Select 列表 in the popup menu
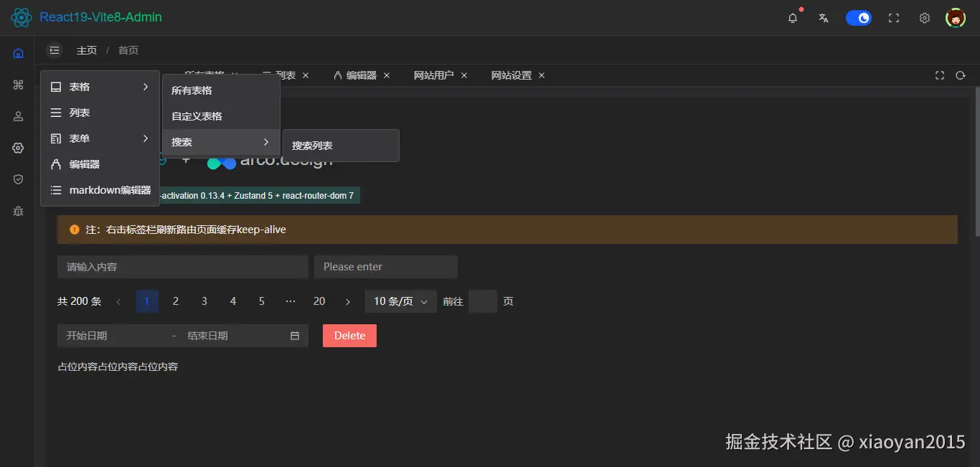This screenshot has width=980, height=467. (x=100, y=113)
